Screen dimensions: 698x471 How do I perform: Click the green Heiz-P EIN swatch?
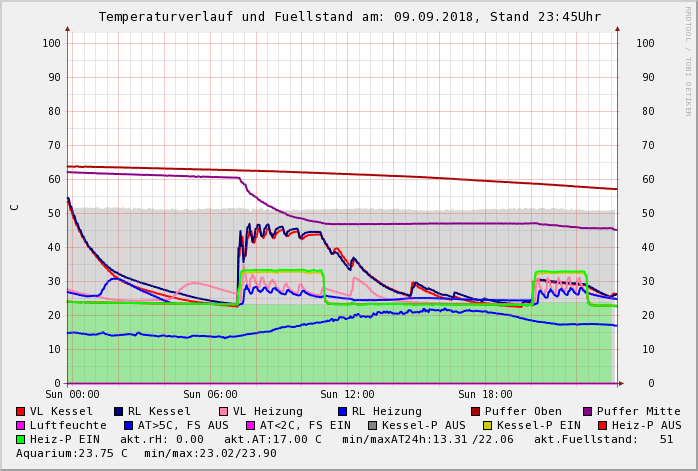pos(21,439)
